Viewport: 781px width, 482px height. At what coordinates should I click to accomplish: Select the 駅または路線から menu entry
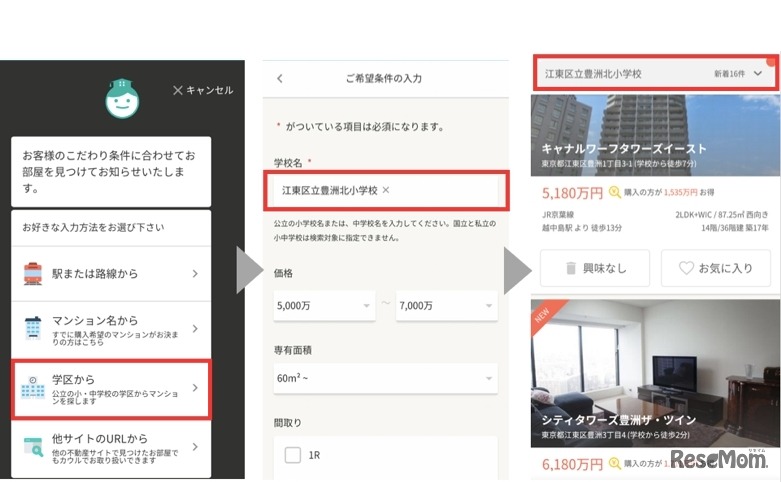tap(111, 273)
